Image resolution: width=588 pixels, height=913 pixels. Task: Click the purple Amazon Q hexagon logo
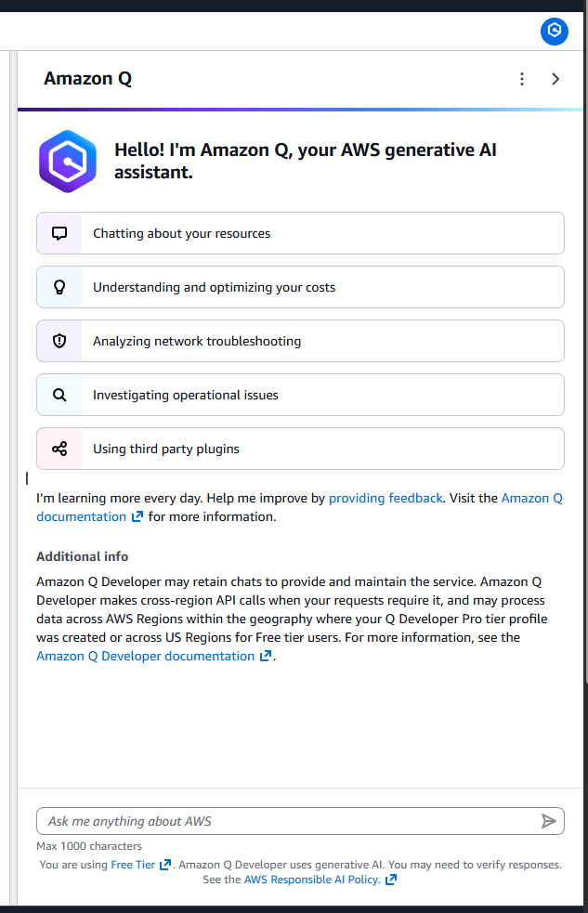[x=68, y=162]
